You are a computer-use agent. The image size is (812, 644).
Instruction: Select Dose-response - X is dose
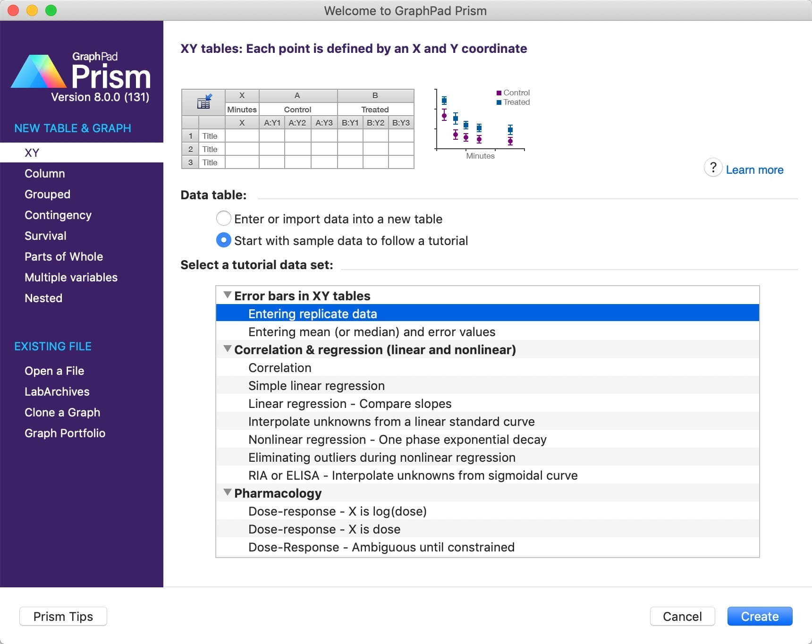488,528
